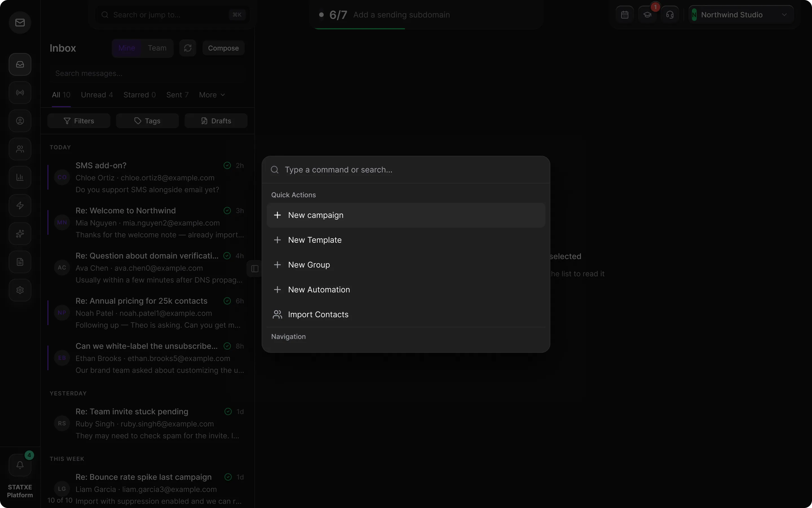
Task: Open the headset support icon
Action: [670, 15]
